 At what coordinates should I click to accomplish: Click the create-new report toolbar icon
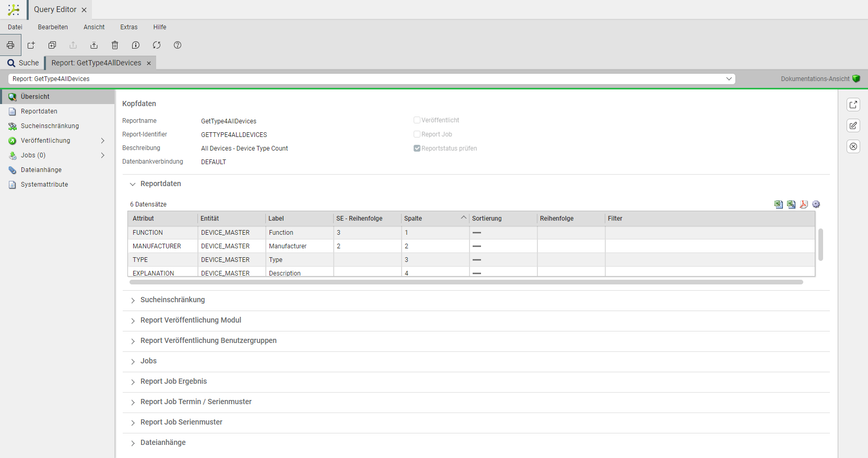[x=31, y=45]
